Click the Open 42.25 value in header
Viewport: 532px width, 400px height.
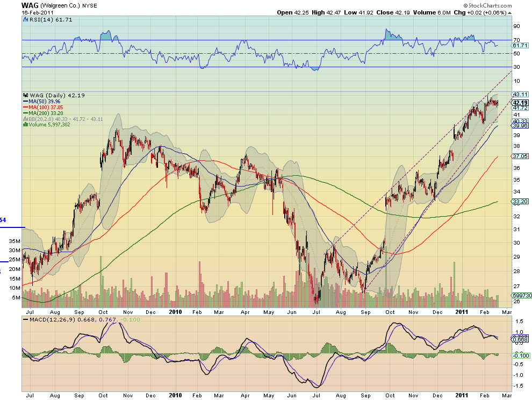[293, 12]
